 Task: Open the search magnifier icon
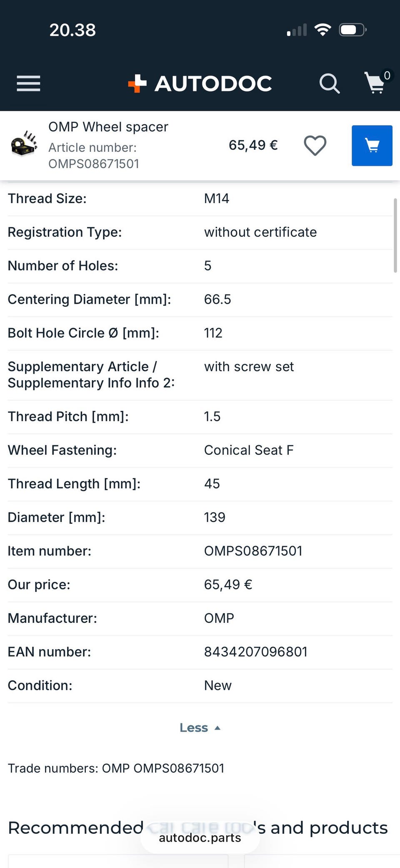point(329,83)
